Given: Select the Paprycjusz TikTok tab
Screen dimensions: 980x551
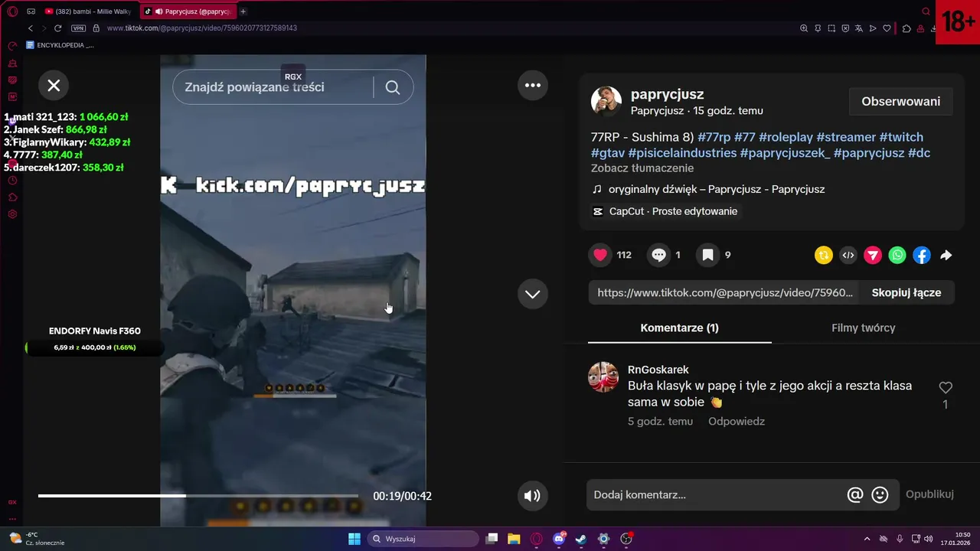Looking at the screenshot, I should [189, 11].
